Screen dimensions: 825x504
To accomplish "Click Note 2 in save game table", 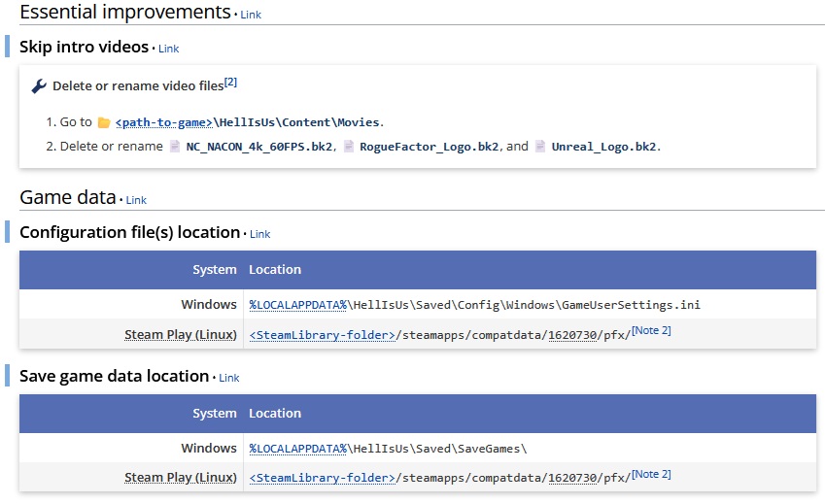I will coord(651,475).
